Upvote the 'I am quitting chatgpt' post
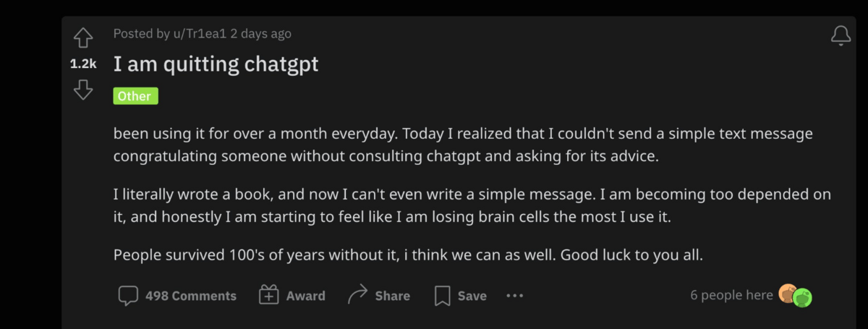The width and height of the screenshot is (868, 329). click(x=83, y=37)
